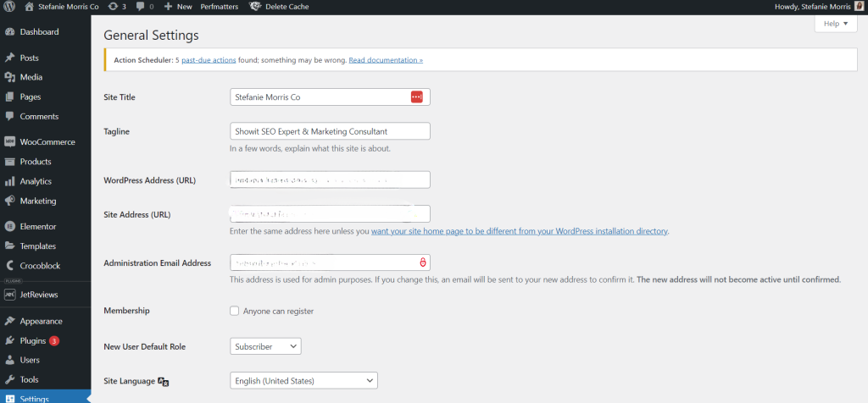Open the Appearance menu label
The image size is (868, 403).
click(x=41, y=321)
